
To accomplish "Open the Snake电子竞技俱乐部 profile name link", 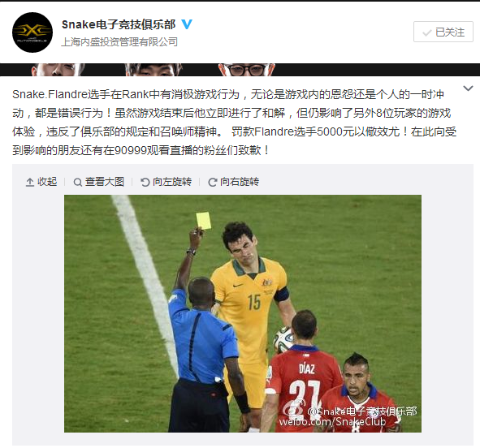I will 119,24.
